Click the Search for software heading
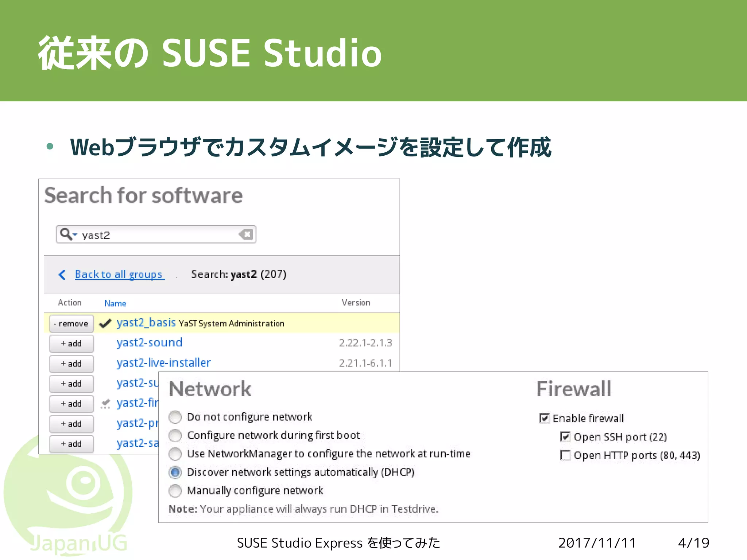Screen dimensions: 747x560 pyautogui.click(x=143, y=196)
